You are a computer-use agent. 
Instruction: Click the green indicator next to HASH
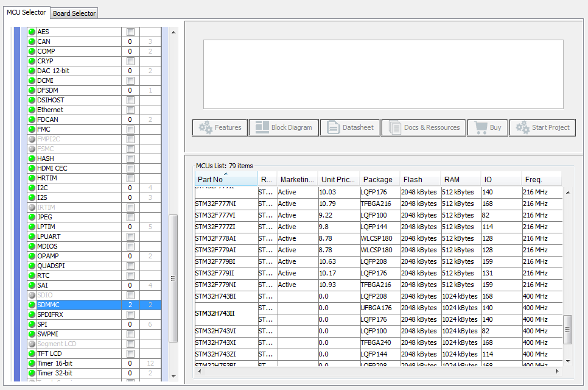(32, 159)
